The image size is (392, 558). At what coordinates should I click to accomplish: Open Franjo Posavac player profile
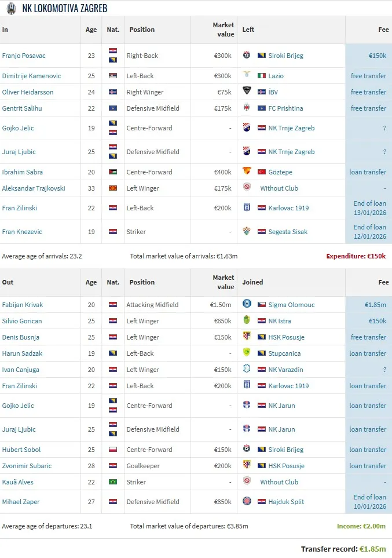coord(24,56)
